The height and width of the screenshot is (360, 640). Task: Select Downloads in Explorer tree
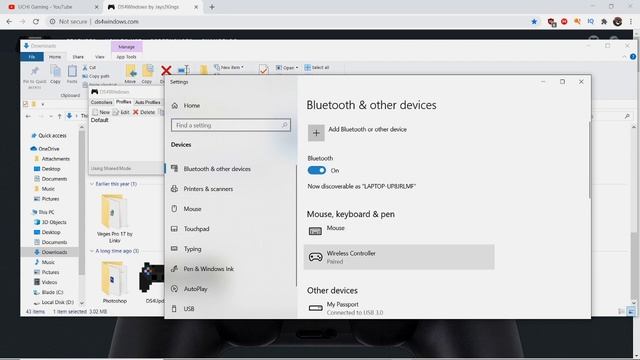tap(51, 252)
